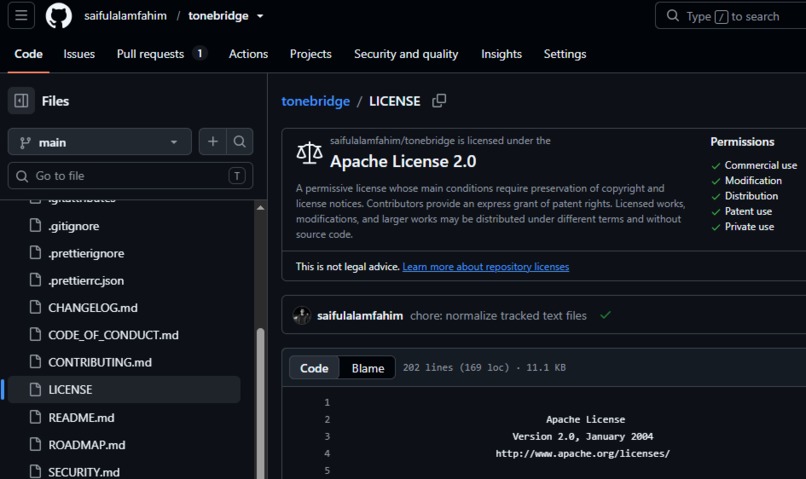Open CODE_OF_CONDUCT.md file
Screen dimensions: 806x479
(113, 335)
